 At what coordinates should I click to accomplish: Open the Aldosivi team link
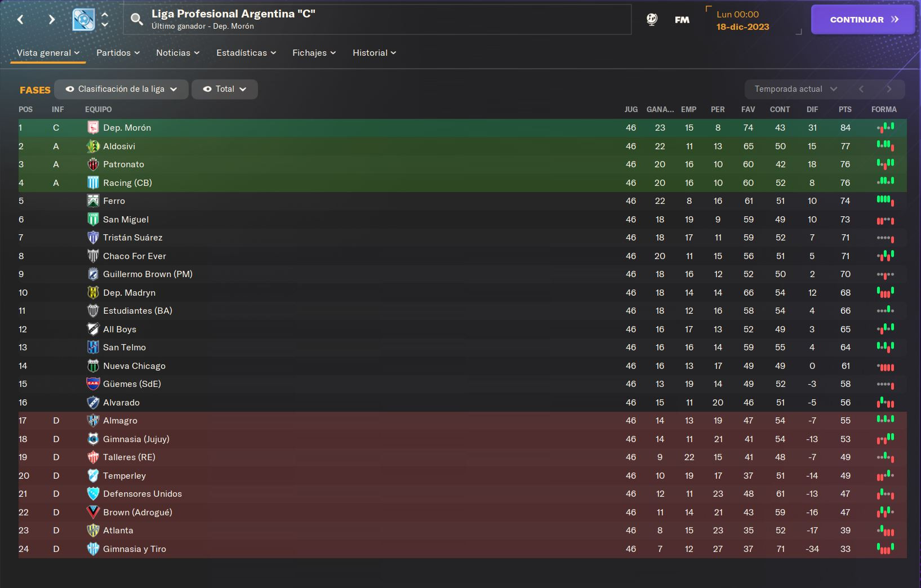119,146
